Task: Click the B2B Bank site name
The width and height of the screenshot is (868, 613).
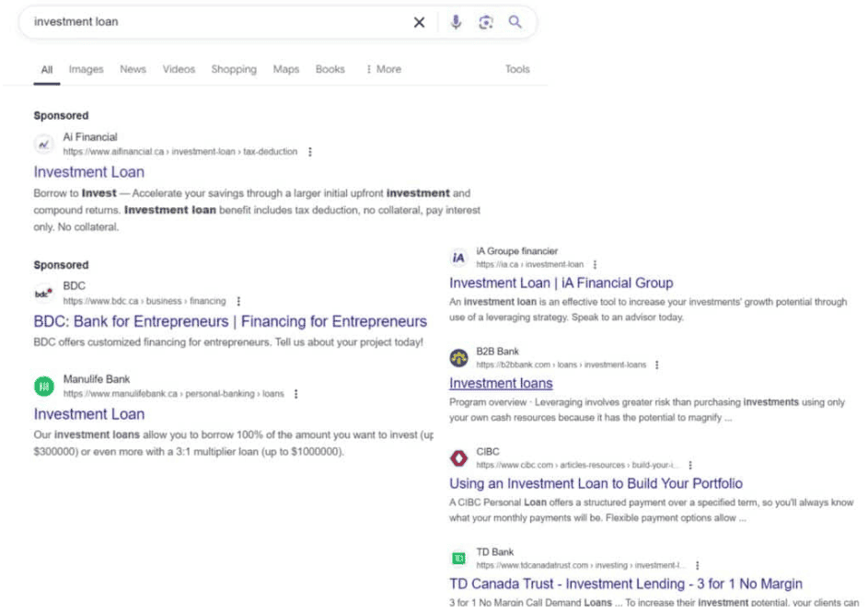Action: pyautogui.click(x=498, y=352)
